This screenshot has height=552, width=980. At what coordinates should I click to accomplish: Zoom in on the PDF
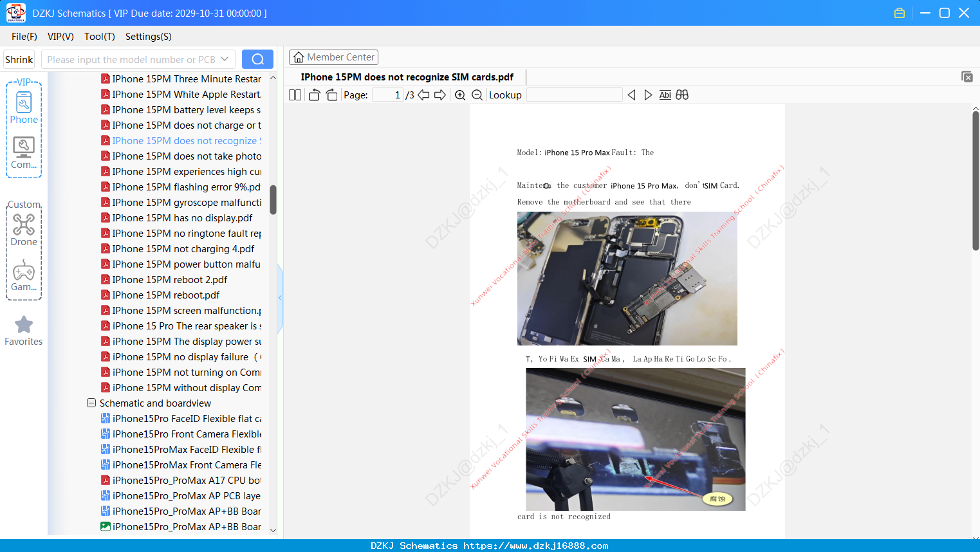[460, 95]
